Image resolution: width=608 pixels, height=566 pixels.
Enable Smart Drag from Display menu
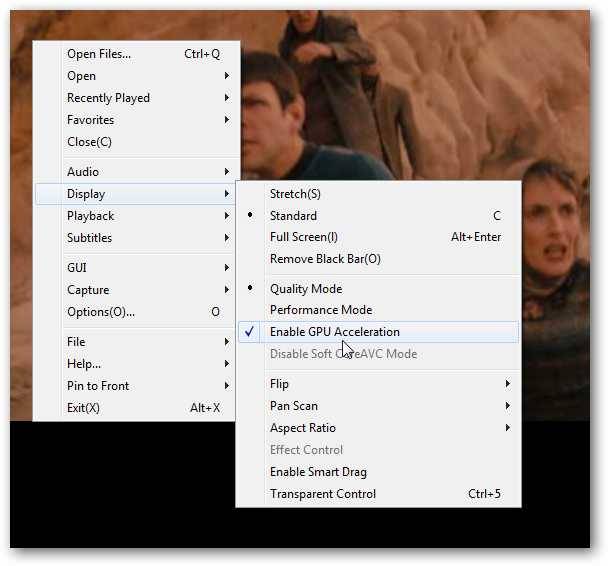click(378, 472)
